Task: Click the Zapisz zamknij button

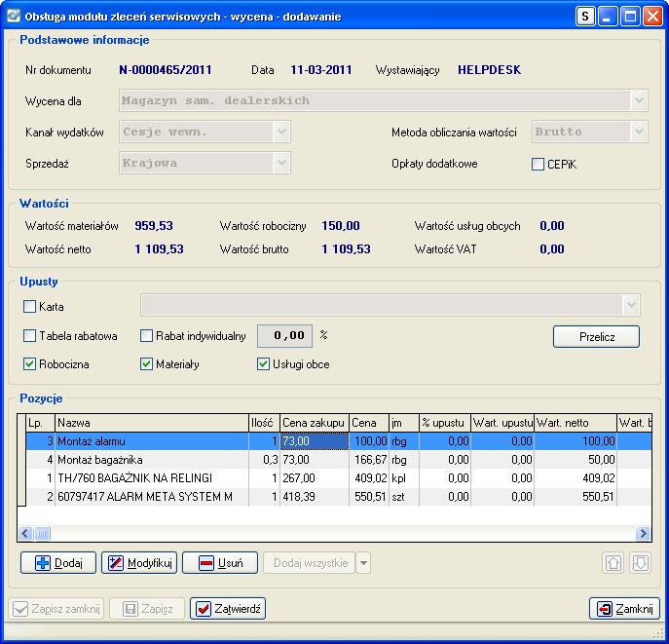Action: [56, 609]
